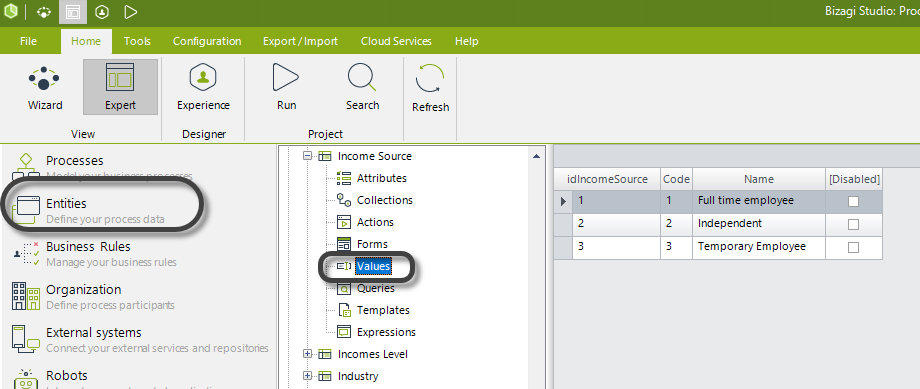920x389 pixels.
Task: Open the External systems module
Action: 94,333
